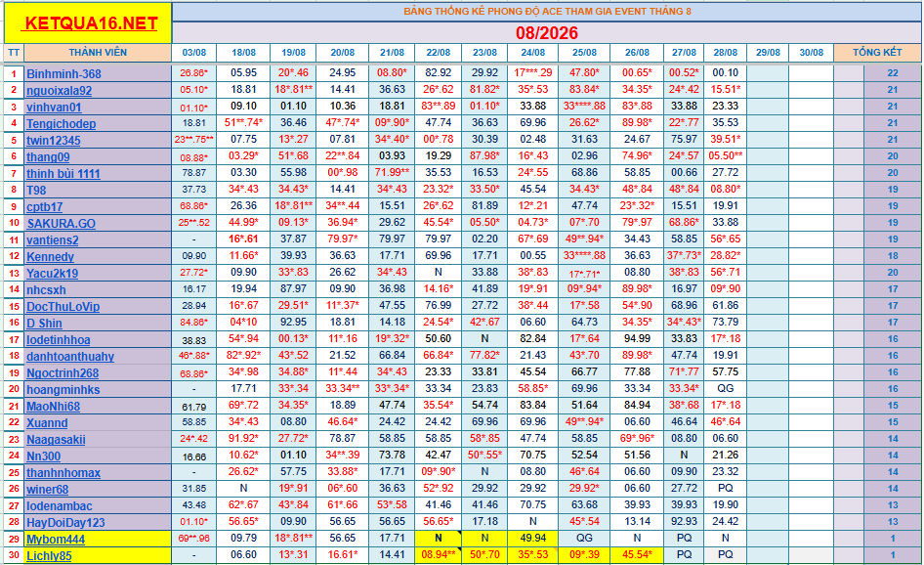Open member link DocThuLoVip
The width and height of the screenshot is (924, 565).
point(63,307)
